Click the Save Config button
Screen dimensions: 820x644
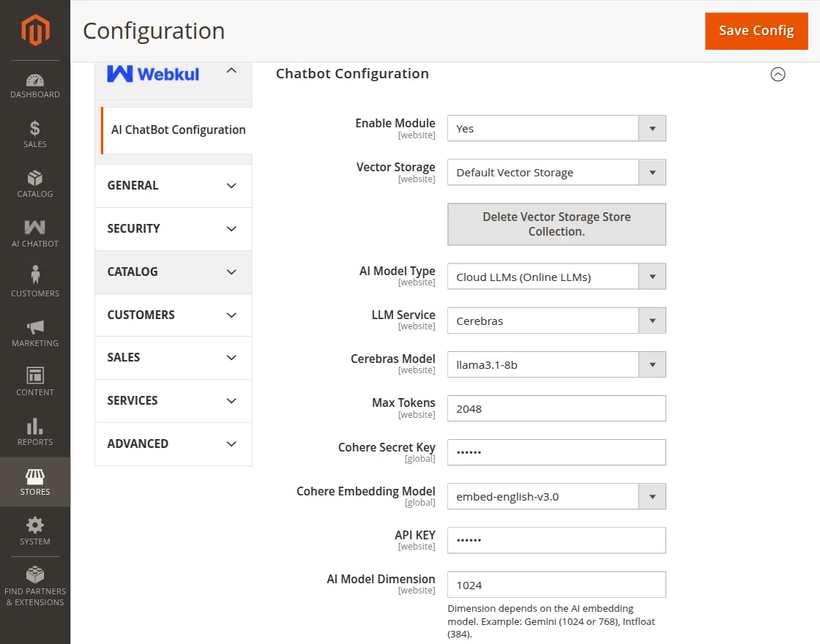click(x=756, y=31)
